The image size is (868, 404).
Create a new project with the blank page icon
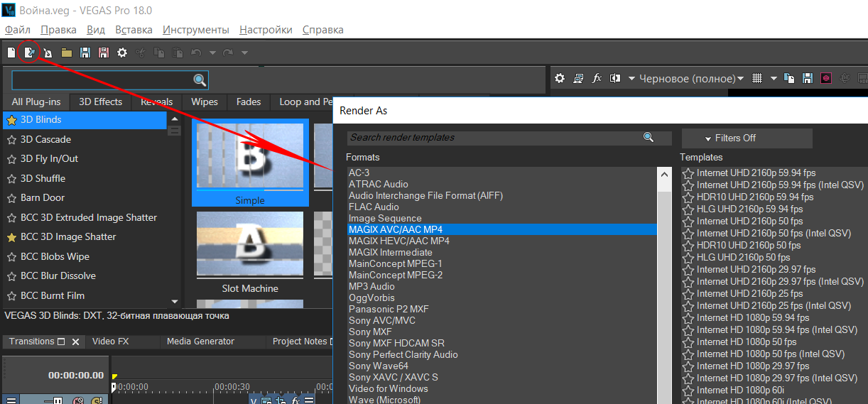[11, 53]
